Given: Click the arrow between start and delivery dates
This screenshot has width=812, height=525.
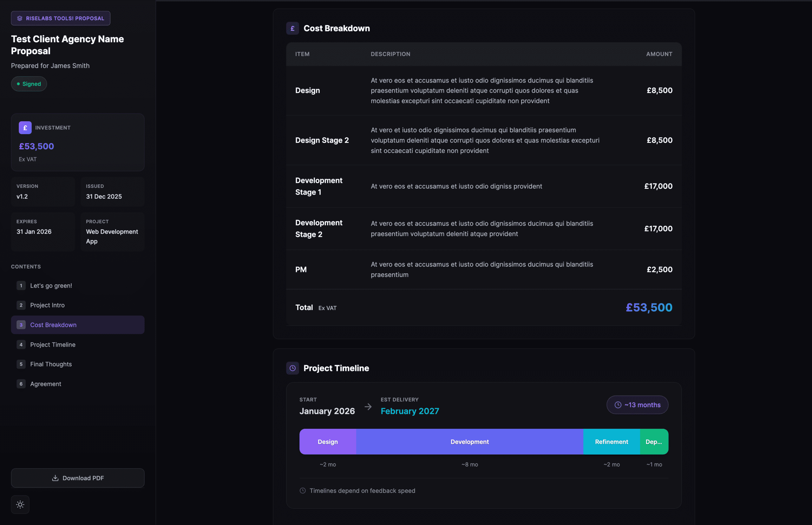Looking at the screenshot, I should click(x=368, y=406).
